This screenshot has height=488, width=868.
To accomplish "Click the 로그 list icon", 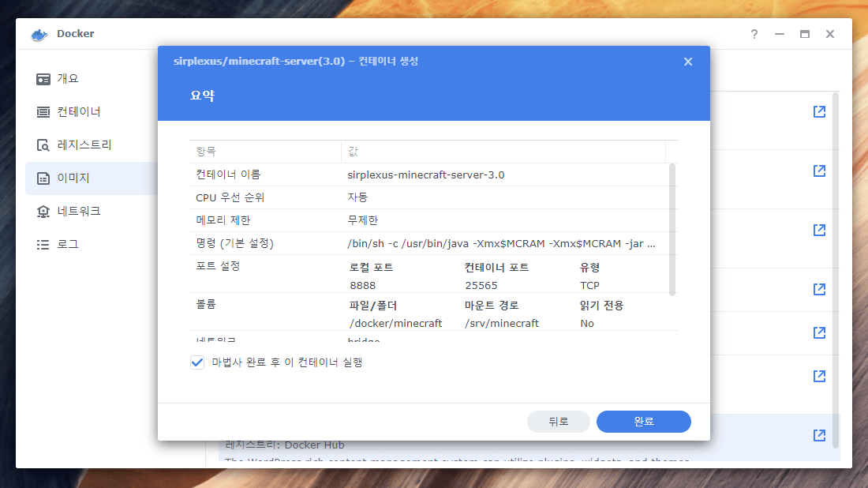I will click(43, 245).
